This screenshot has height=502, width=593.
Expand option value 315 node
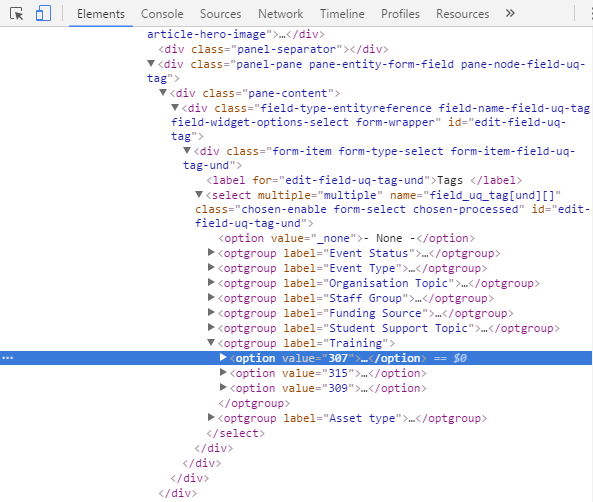[x=223, y=373]
